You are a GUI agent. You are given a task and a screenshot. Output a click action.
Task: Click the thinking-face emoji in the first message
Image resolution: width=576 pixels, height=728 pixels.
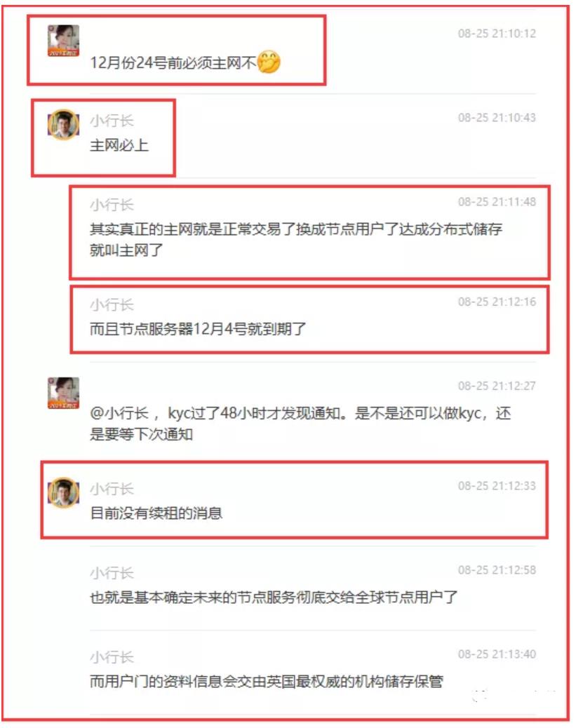click(x=269, y=62)
